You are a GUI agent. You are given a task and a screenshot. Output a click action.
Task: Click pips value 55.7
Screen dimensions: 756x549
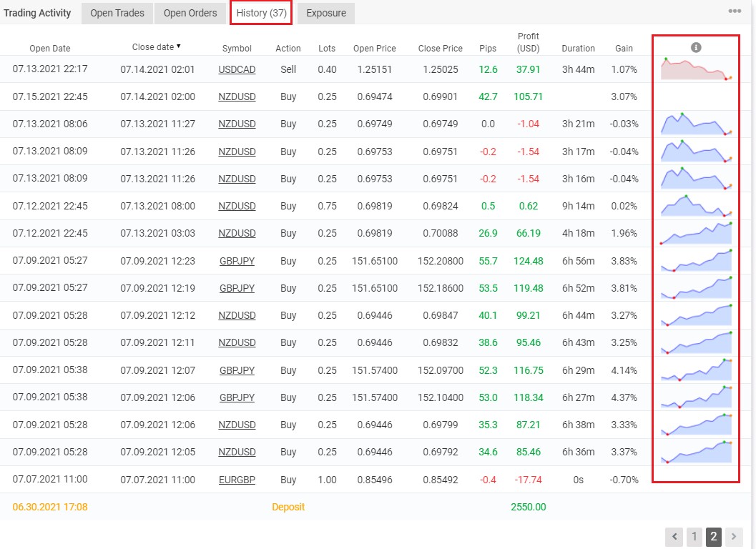488,261
